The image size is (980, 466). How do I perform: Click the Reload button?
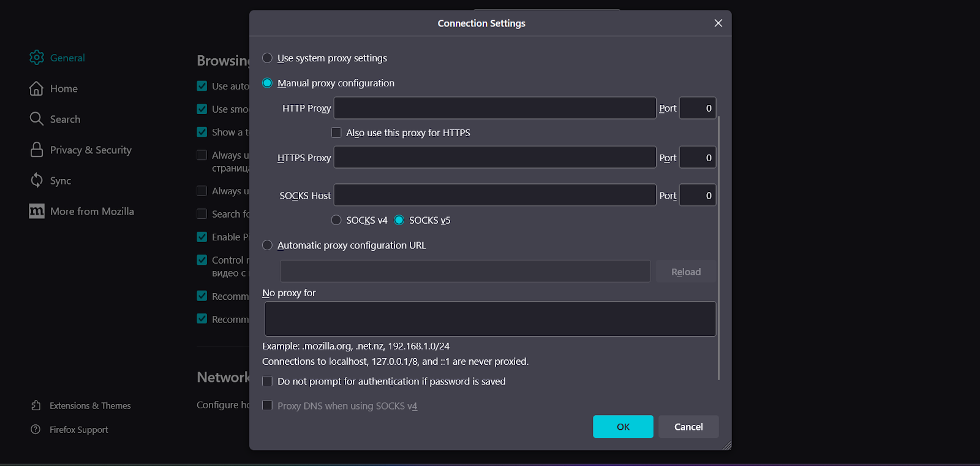(686, 271)
